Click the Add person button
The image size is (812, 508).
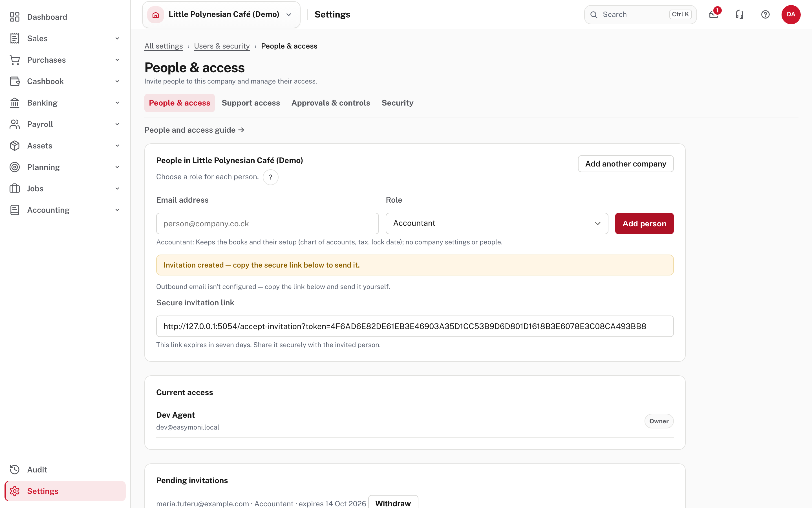[x=644, y=224]
